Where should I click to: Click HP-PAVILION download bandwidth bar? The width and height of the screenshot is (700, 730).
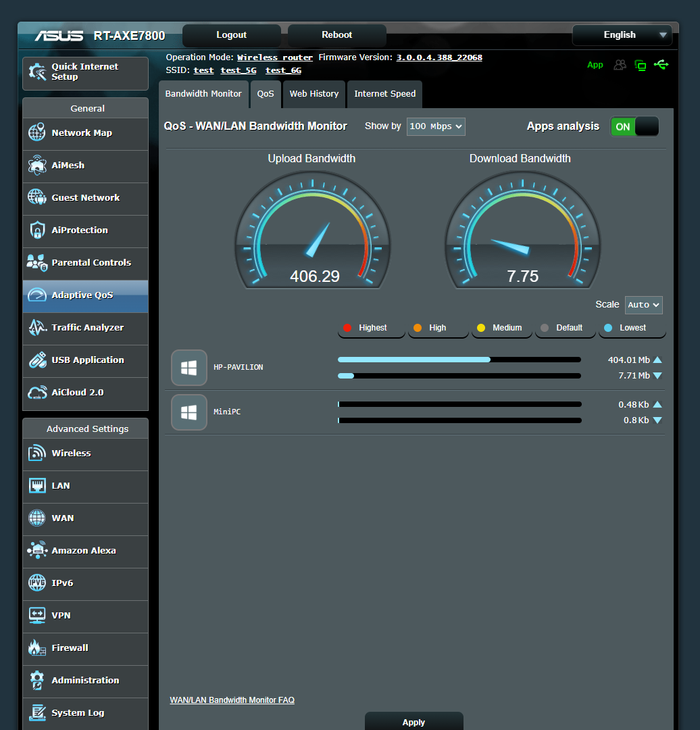point(459,376)
